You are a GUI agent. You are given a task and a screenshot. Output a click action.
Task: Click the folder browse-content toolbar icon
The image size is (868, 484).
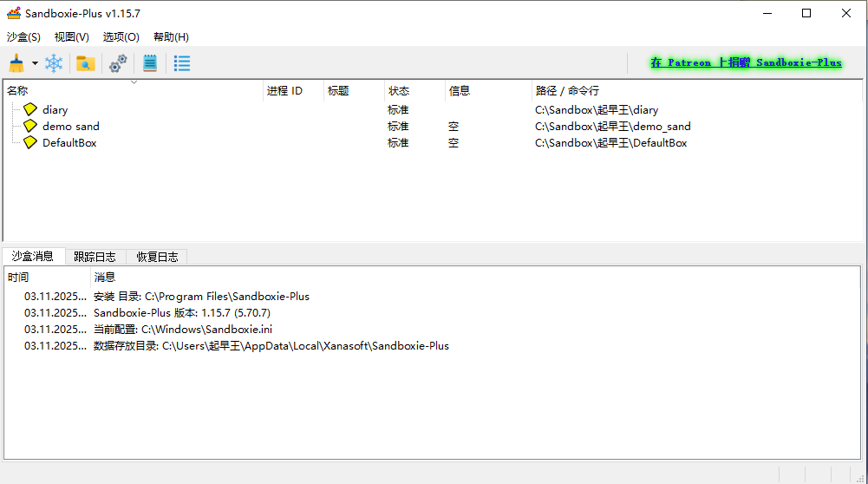point(85,63)
